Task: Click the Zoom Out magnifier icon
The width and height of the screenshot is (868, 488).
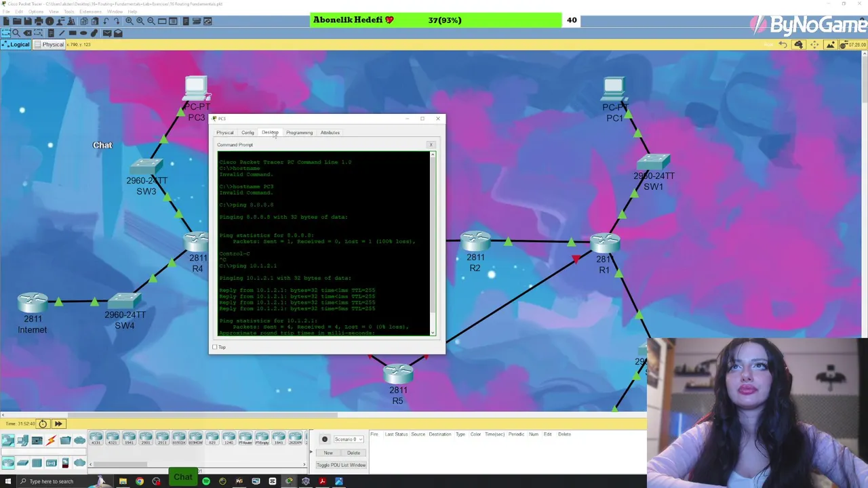Action: pyautogui.click(x=151, y=21)
